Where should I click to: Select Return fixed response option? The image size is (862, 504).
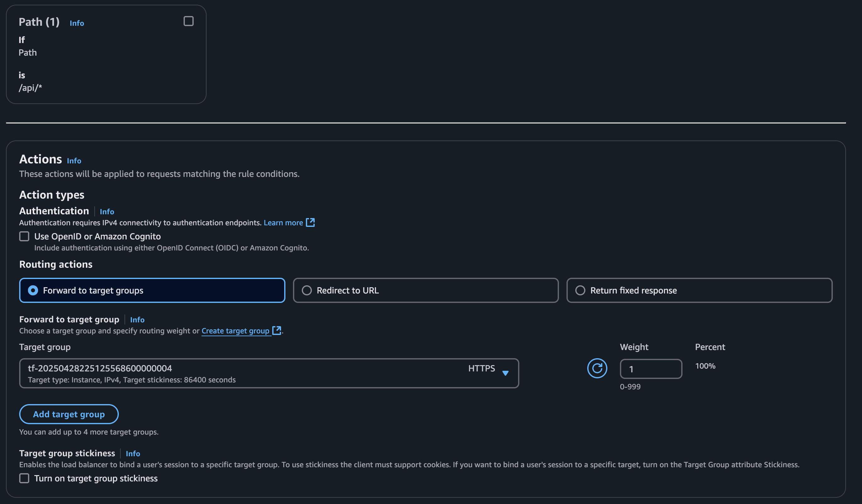[x=580, y=290]
